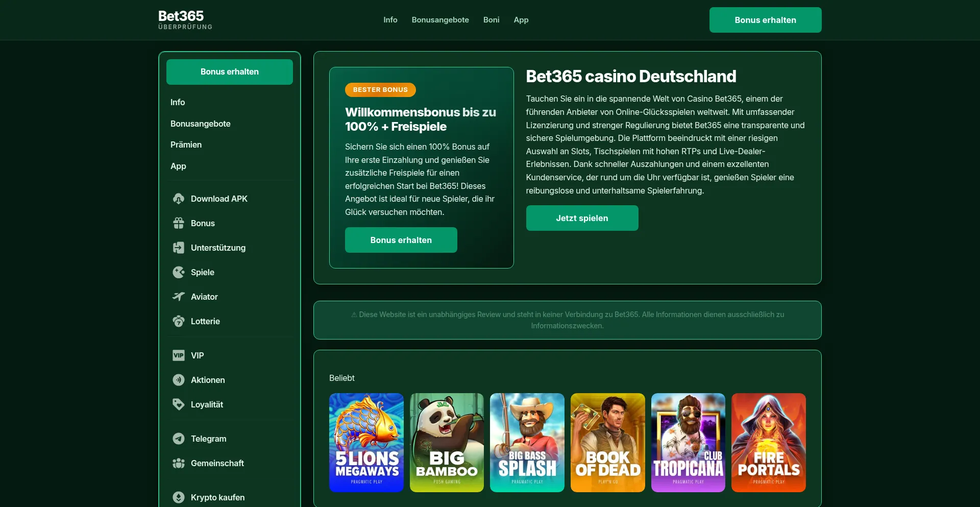
Task: Click the sidebar Bonus erhalten button
Action: (230, 72)
